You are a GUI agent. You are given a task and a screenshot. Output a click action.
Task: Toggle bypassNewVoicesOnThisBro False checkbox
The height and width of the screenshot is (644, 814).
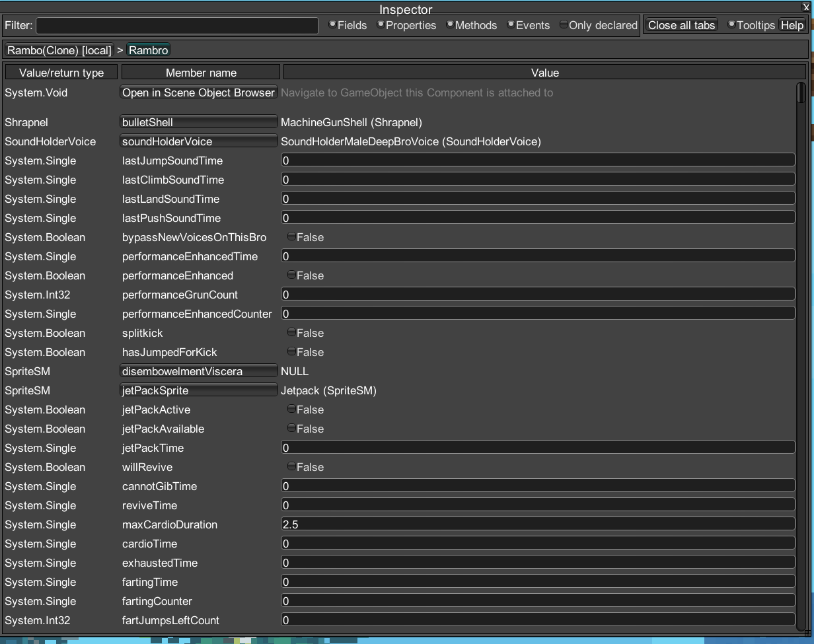point(291,236)
